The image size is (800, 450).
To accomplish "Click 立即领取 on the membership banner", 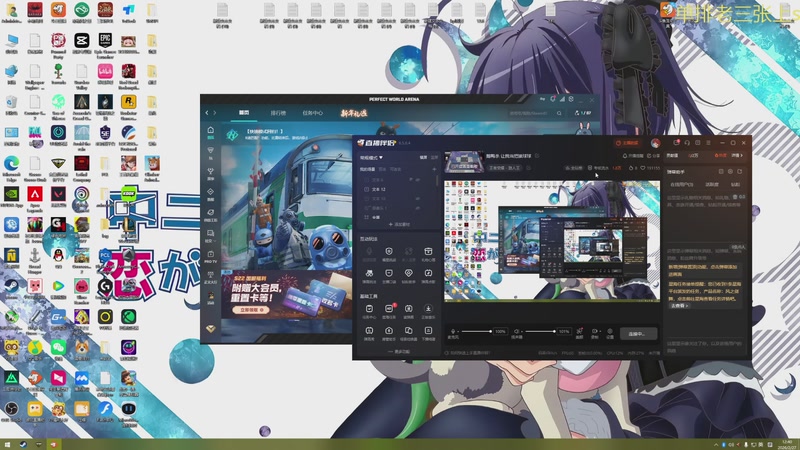I will [249, 310].
